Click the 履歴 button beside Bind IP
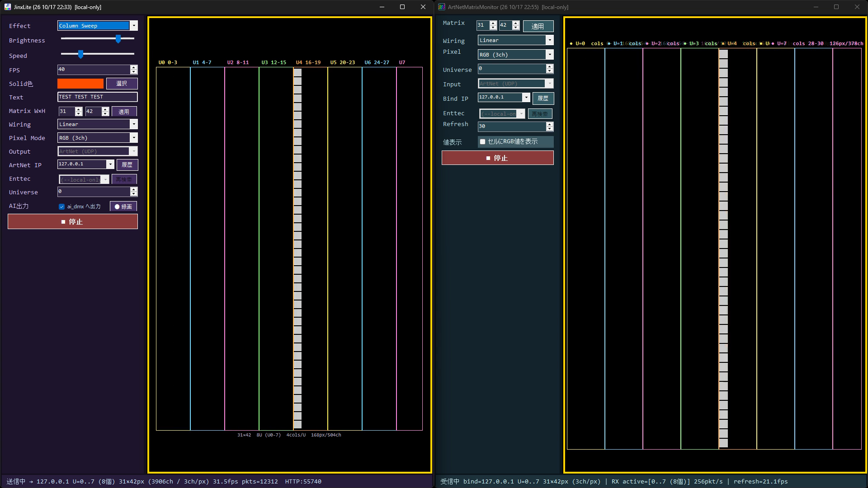This screenshot has height=488, width=868. pyautogui.click(x=543, y=98)
